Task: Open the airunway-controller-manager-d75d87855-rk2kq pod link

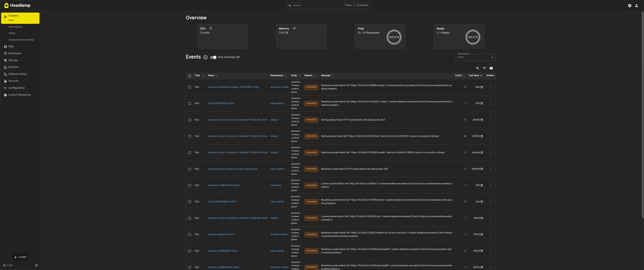Action: (233, 87)
